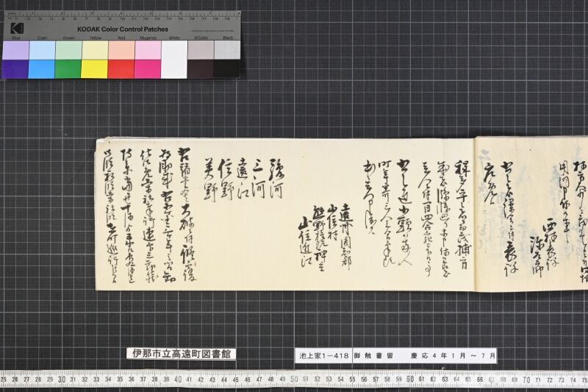This screenshot has width=588, height=392.
Task: Pick the salmon light red patch
Action: point(121,50)
